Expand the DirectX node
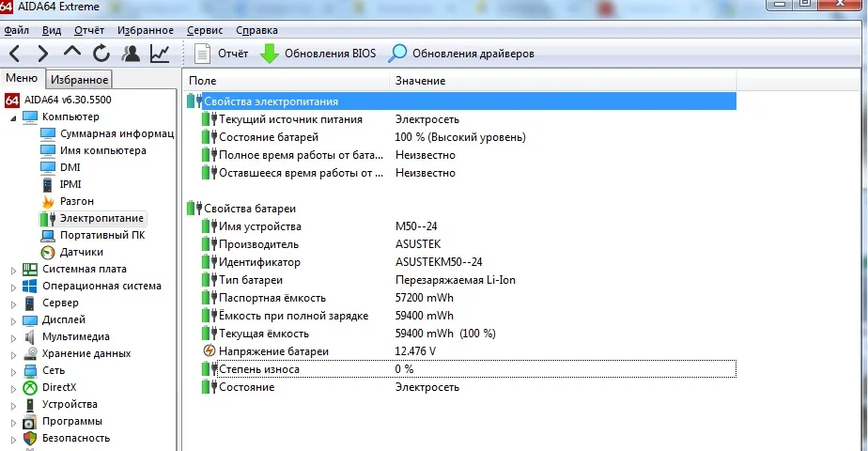This screenshot has height=451, width=868. tap(14, 389)
